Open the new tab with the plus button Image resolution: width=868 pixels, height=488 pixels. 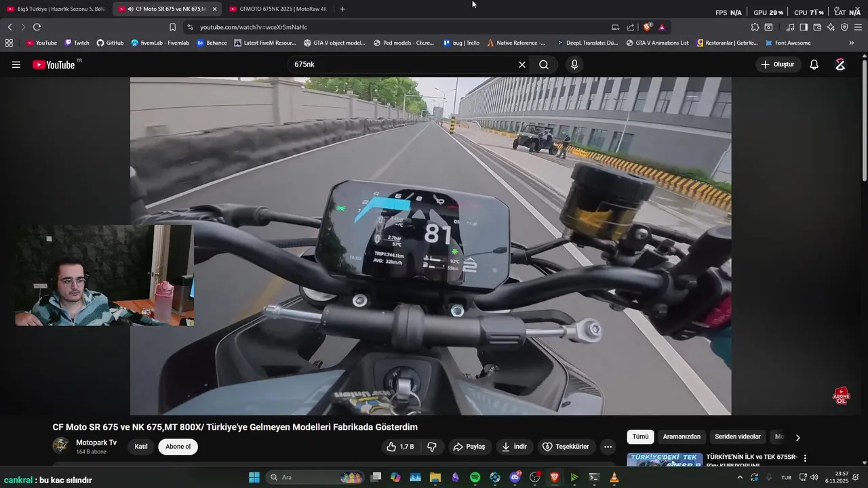(342, 9)
